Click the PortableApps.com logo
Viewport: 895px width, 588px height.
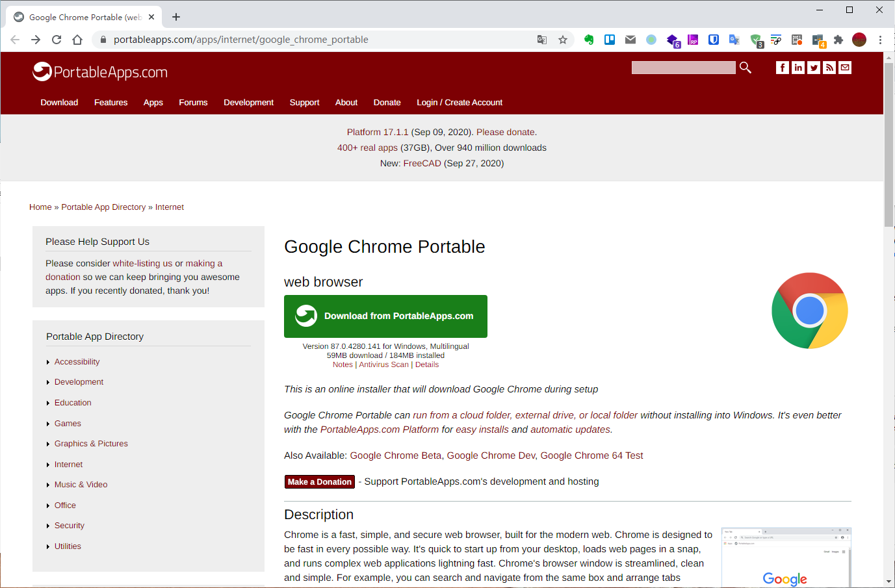tap(100, 71)
